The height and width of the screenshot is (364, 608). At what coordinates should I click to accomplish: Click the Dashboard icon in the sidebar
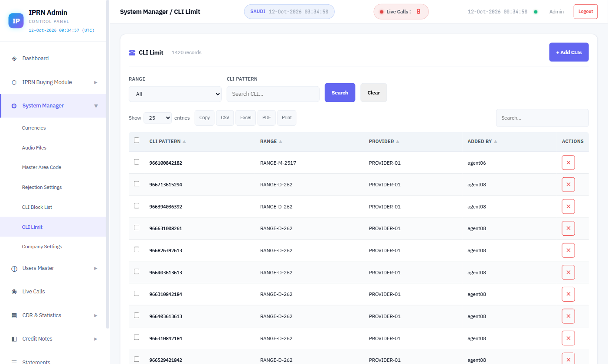coord(14,58)
